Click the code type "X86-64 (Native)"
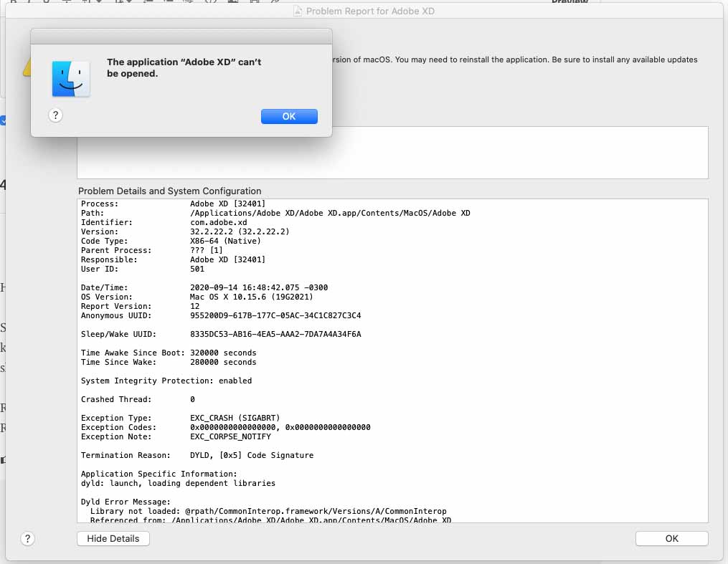This screenshot has height=564, width=728. coord(225,241)
